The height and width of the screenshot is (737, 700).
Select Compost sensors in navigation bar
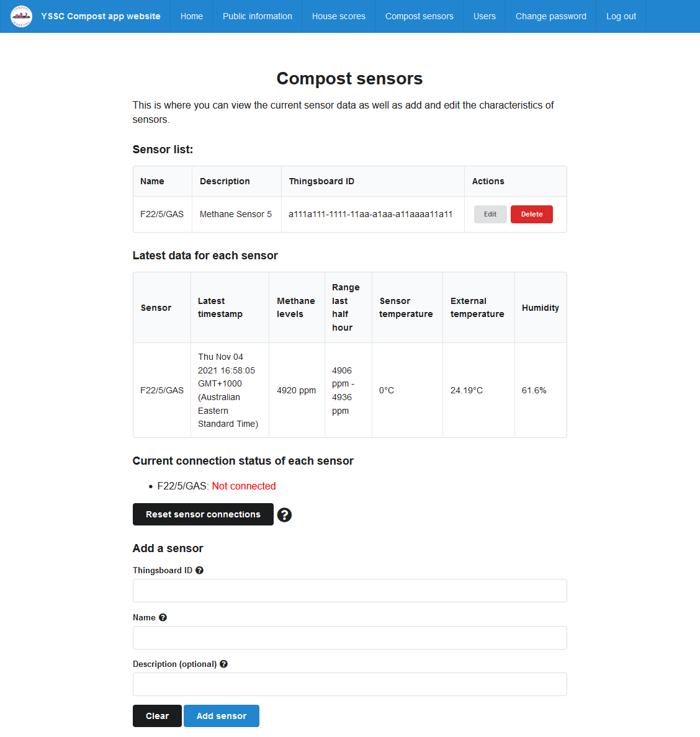coord(419,16)
